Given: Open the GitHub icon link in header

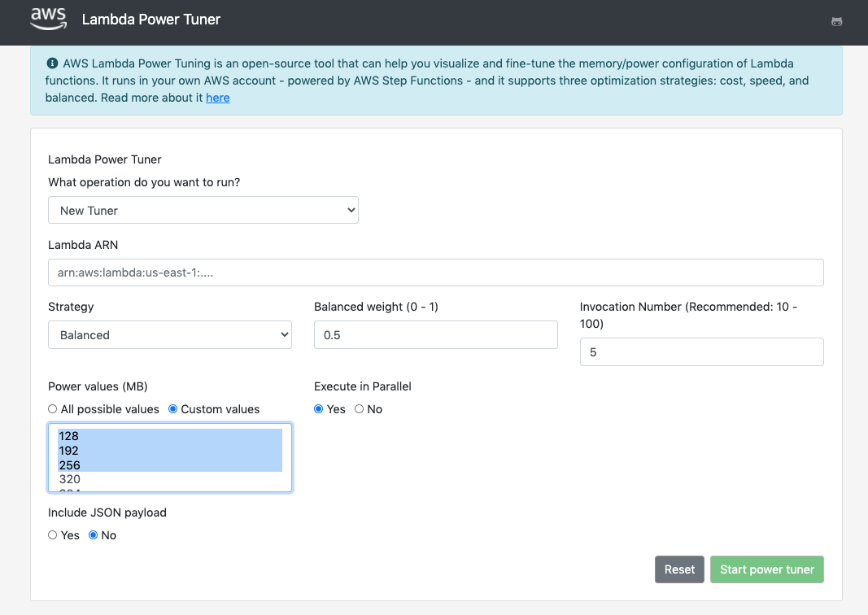Looking at the screenshot, I should 836,22.
